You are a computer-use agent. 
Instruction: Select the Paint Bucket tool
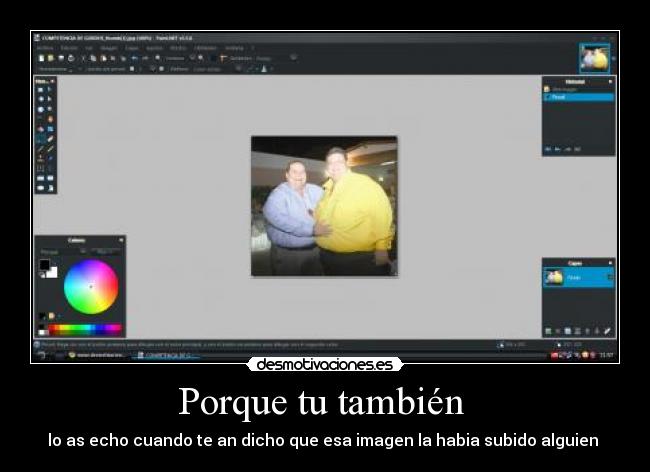[41, 129]
